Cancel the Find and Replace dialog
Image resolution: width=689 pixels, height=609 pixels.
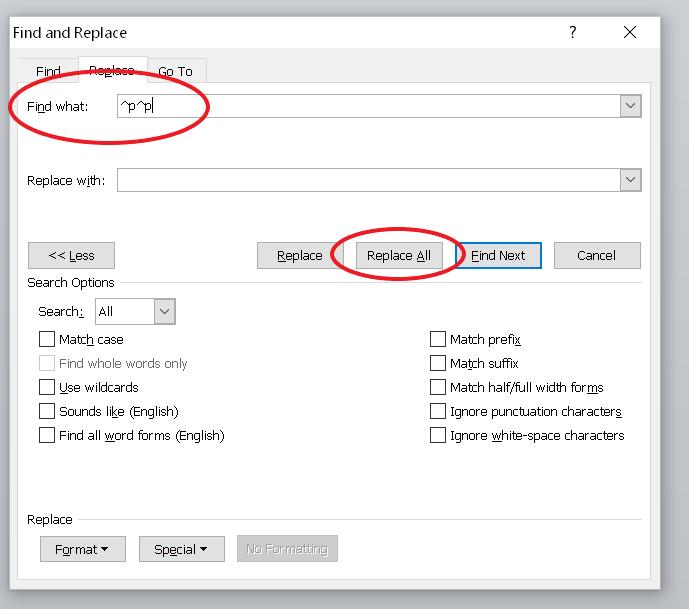[597, 255]
